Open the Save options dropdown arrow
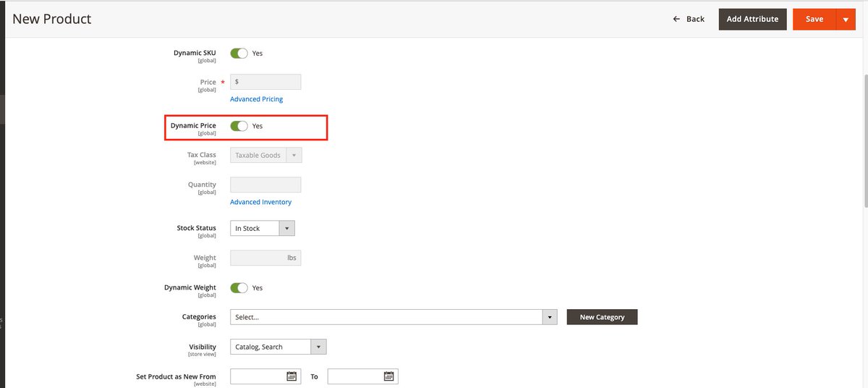The width and height of the screenshot is (868, 388). 846,20
